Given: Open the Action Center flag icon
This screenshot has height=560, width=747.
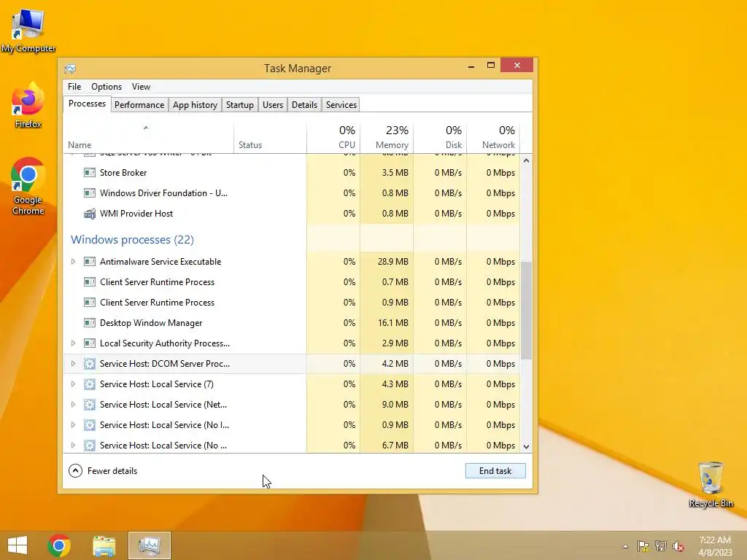Looking at the screenshot, I should 643,546.
